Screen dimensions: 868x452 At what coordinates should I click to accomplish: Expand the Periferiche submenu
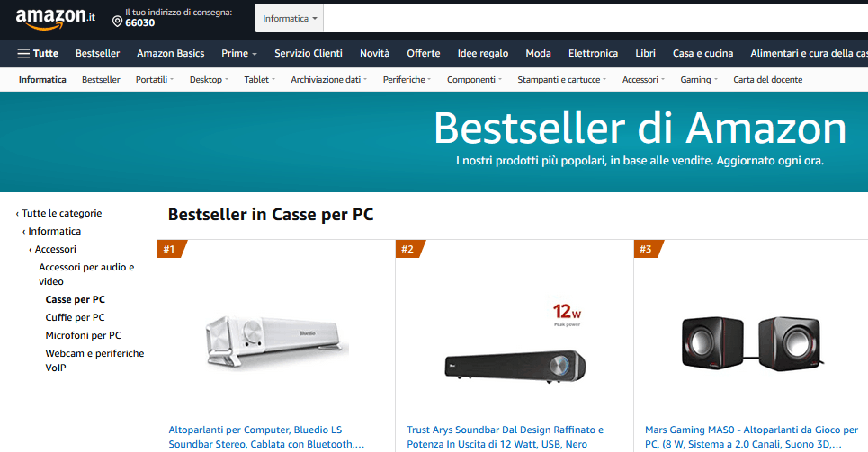click(x=407, y=80)
